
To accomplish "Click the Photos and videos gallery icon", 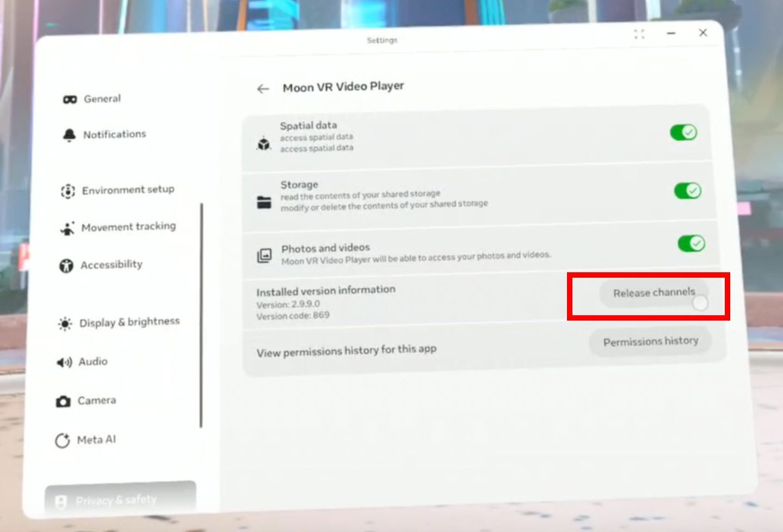I will (264, 256).
